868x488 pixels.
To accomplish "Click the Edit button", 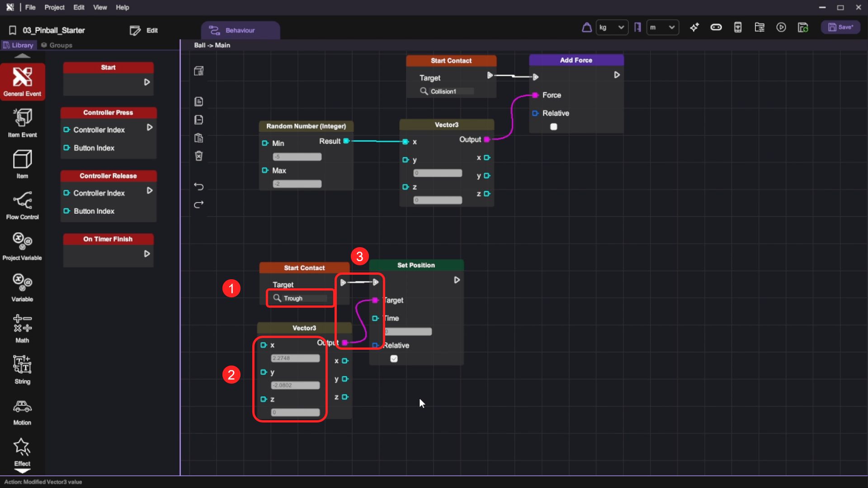I will coord(144,30).
